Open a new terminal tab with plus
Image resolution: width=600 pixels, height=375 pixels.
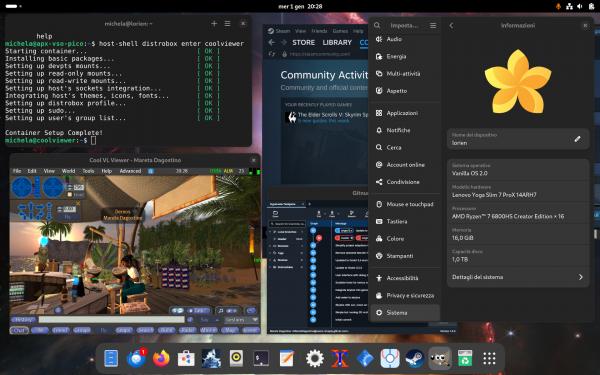pos(214,24)
